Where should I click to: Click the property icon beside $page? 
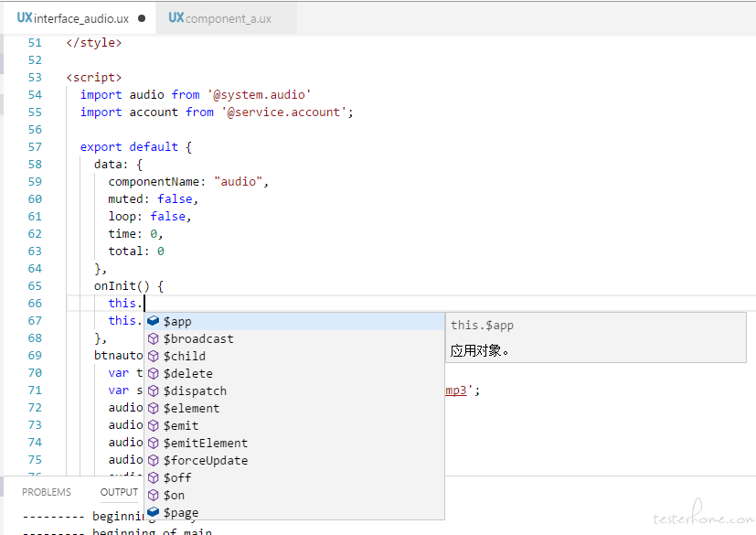(154, 512)
